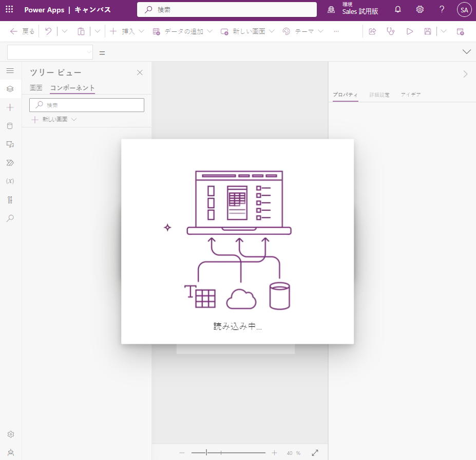This screenshot has height=460, width=476.
Task: Open the SA account avatar
Action: 464,10
